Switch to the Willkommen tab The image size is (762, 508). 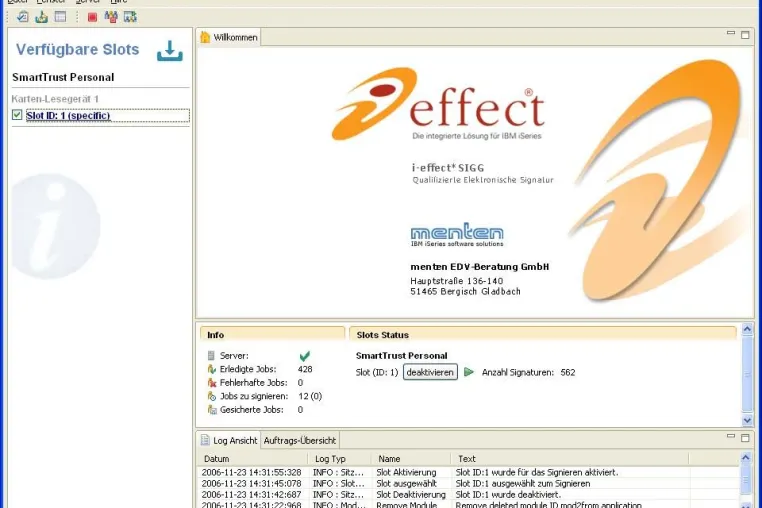[x=229, y=37]
